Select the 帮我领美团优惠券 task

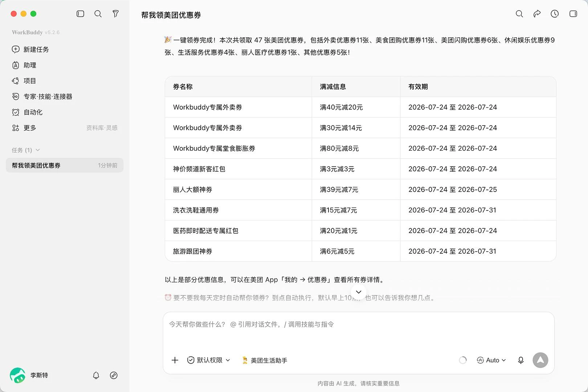65,165
